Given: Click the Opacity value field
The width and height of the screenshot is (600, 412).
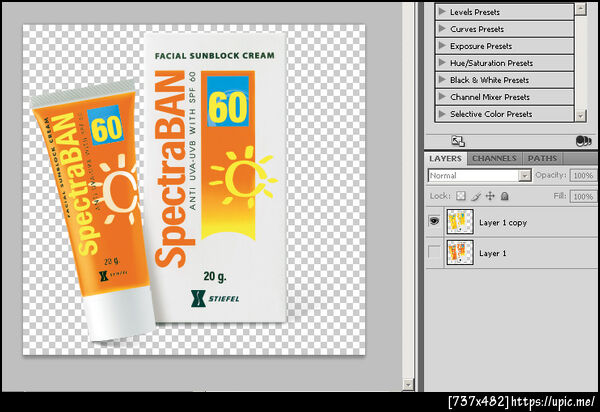Looking at the screenshot, I should (583, 176).
